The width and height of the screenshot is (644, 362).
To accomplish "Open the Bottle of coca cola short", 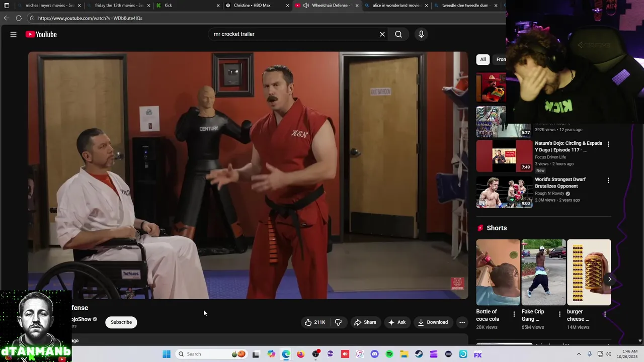I will (x=498, y=272).
